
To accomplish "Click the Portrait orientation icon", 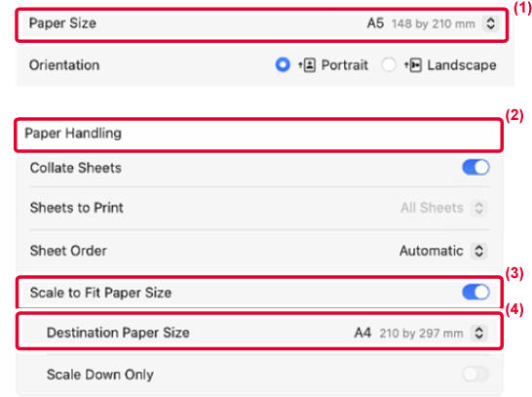I will [x=307, y=64].
